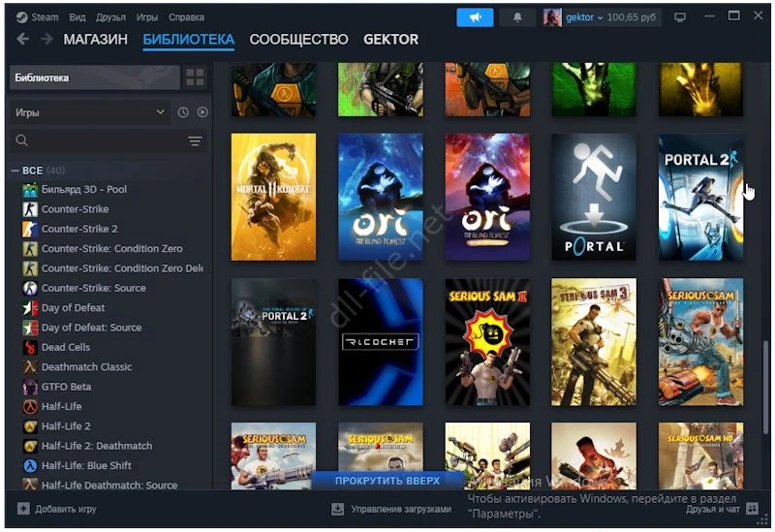Select Day of Defeat: Source in list

pos(91,328)
